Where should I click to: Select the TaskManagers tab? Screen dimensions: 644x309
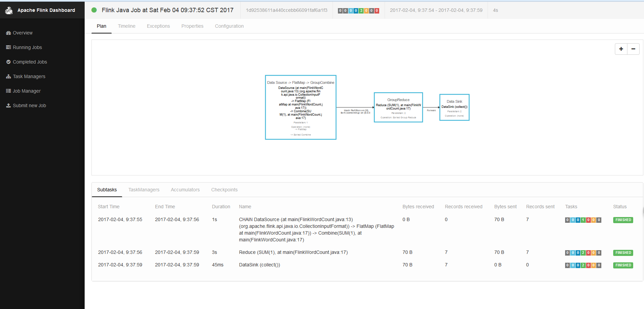coord(144,190)
